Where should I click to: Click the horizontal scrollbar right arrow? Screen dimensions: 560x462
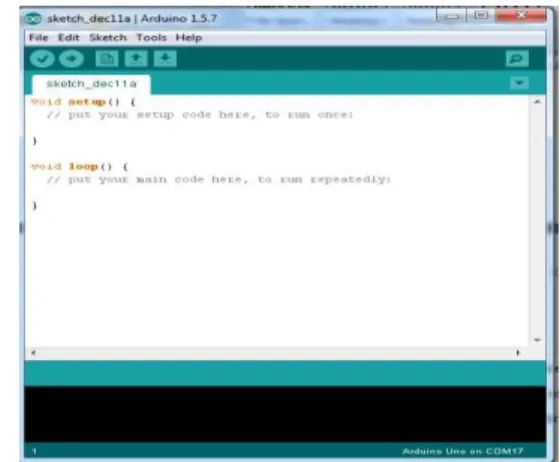click(x=518, y=353)
